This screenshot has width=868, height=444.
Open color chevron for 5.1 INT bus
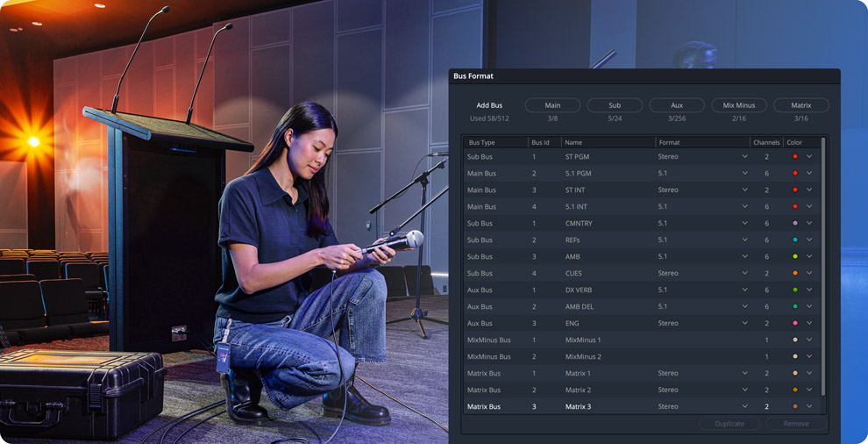(809, 207)
